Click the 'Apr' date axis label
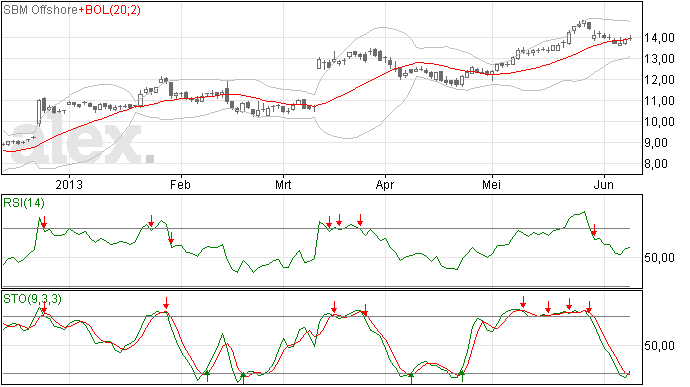The height and width of the screenshot is (387, 690). click(385, 184)
